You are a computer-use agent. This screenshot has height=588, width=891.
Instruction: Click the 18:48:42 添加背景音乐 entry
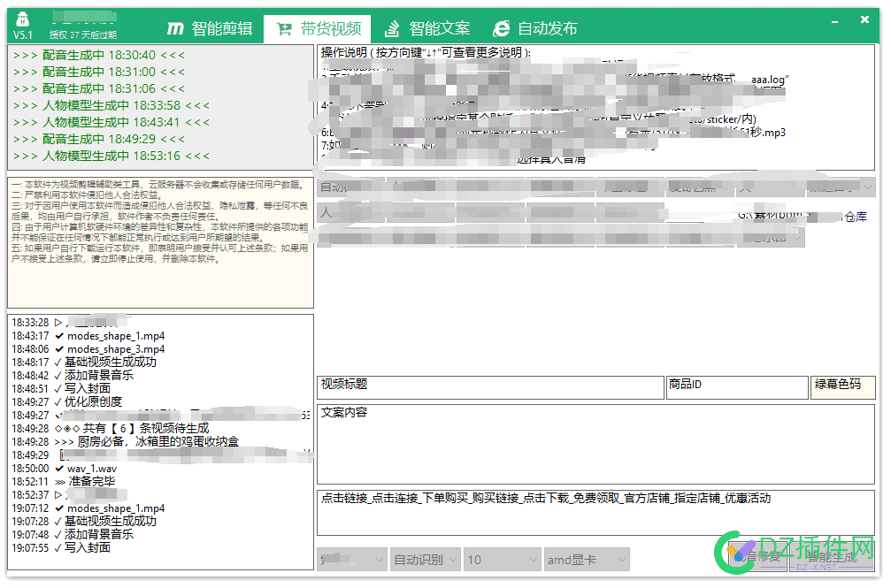[73, 376]
